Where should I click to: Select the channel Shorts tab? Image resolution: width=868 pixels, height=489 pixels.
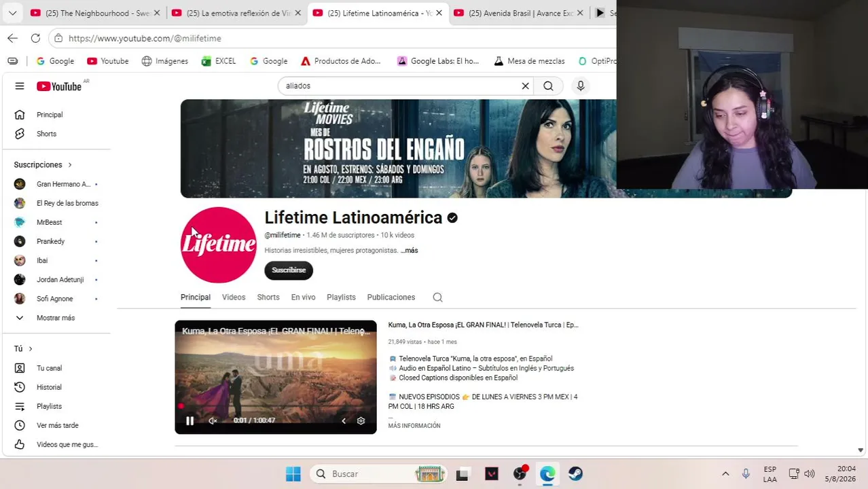(x=268, y=297)
